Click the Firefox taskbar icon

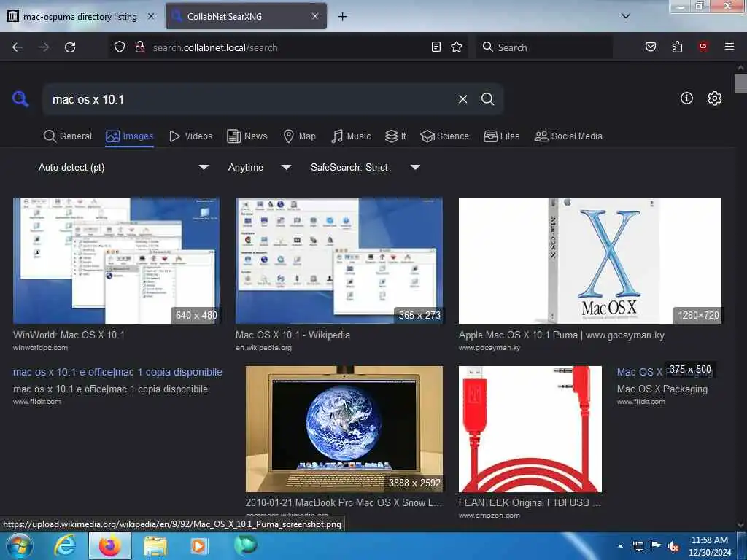pos(110,545)
